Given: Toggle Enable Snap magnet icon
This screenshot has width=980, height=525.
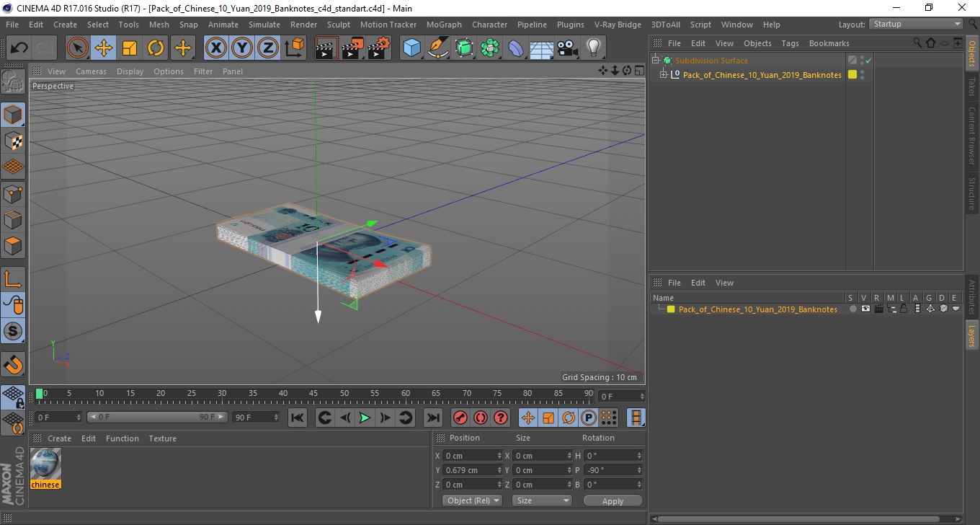Looking at the screenshot, I should (13, 363).
